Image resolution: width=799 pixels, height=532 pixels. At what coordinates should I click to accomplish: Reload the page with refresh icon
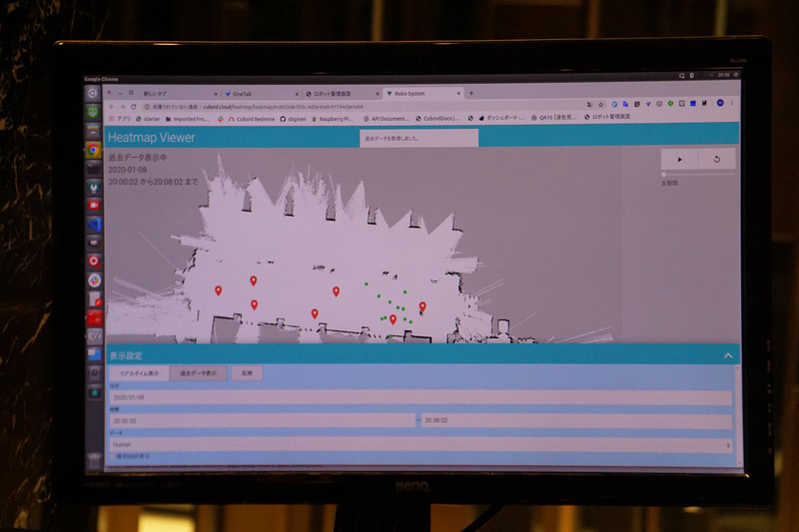point(134,107)
